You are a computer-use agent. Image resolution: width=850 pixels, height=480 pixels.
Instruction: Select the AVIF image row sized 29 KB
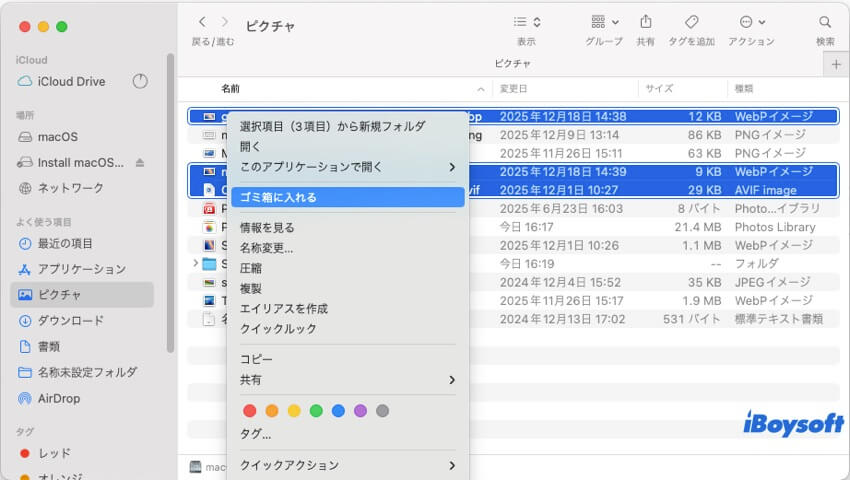(513, 190)
